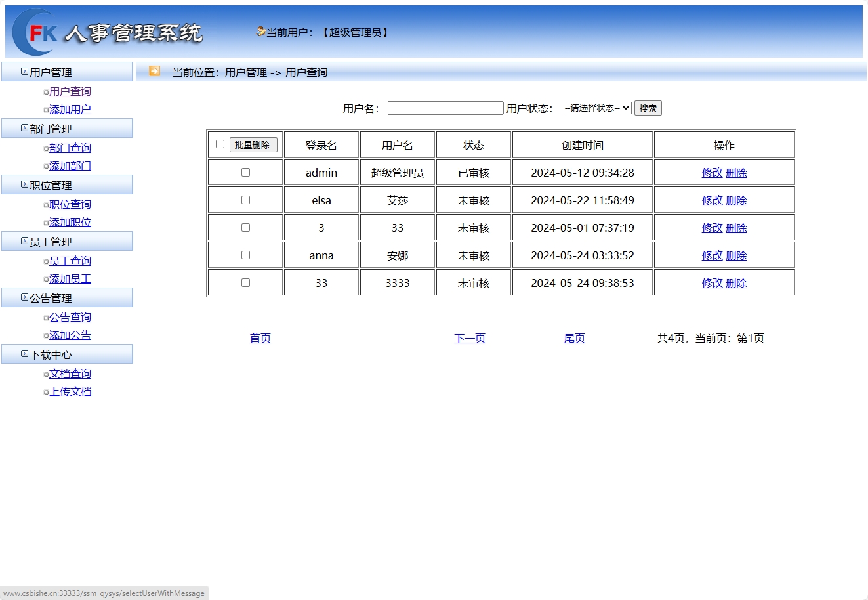Check the checkbox on the elsa row
The height and width of the screenshot is (600, 868).
245,200
